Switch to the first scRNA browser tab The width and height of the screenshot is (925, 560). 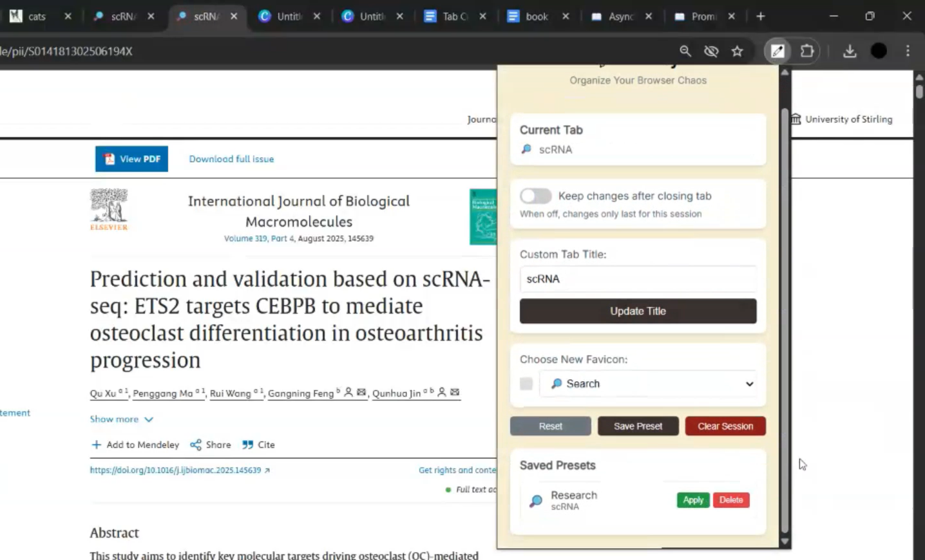point(122,17)
